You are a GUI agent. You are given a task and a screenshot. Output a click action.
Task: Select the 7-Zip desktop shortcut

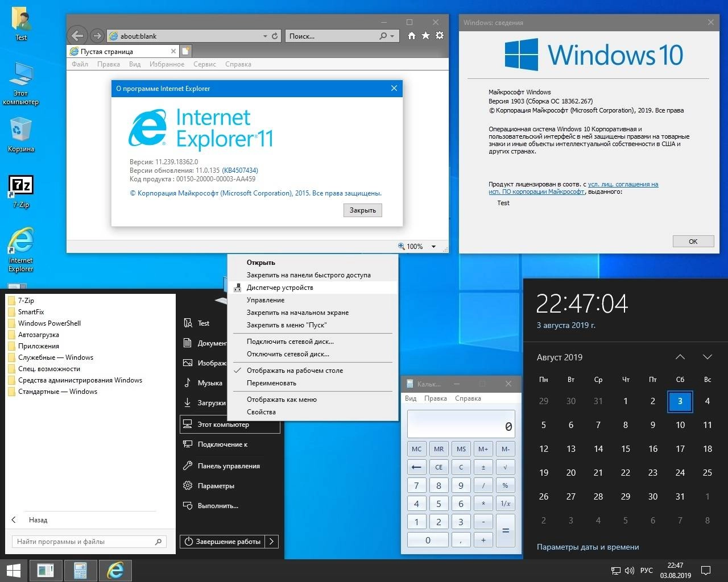coord(21,192)
